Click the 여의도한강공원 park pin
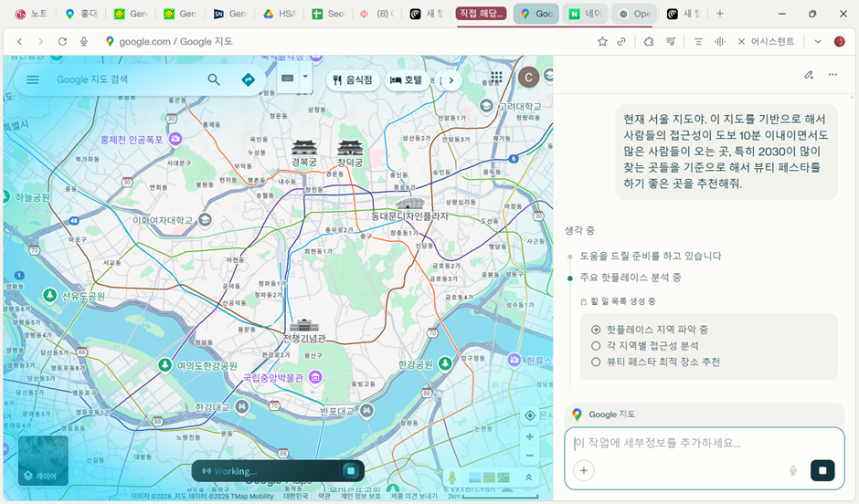Screen dimensions: 859x504 tap(164, 365)
